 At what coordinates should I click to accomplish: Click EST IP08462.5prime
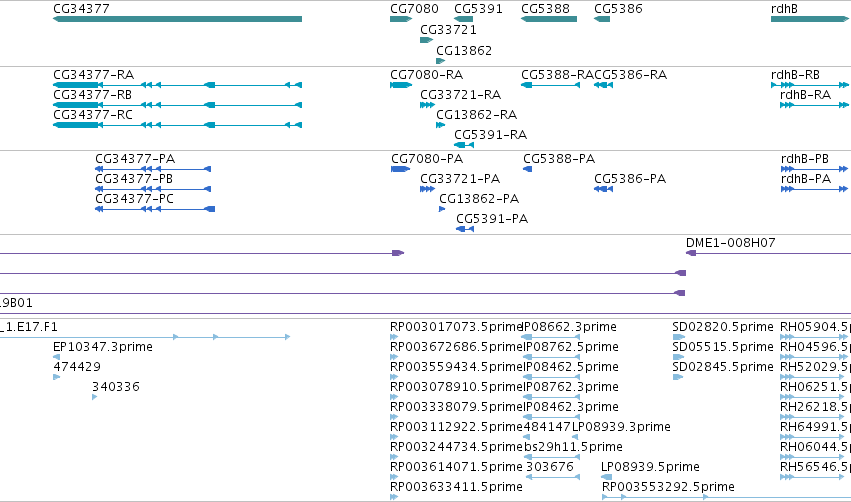[552, 377]
